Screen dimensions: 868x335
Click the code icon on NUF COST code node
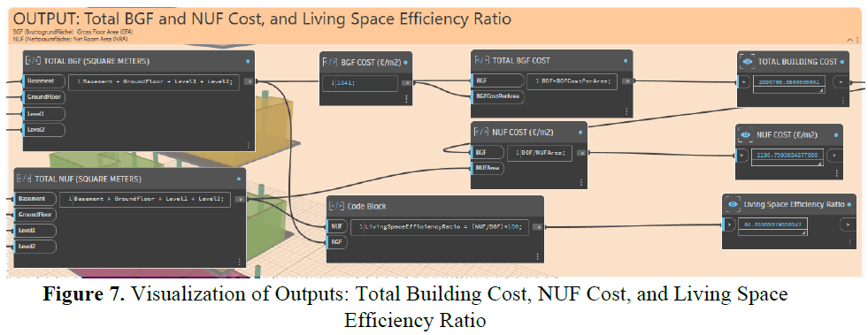(481, 133)
